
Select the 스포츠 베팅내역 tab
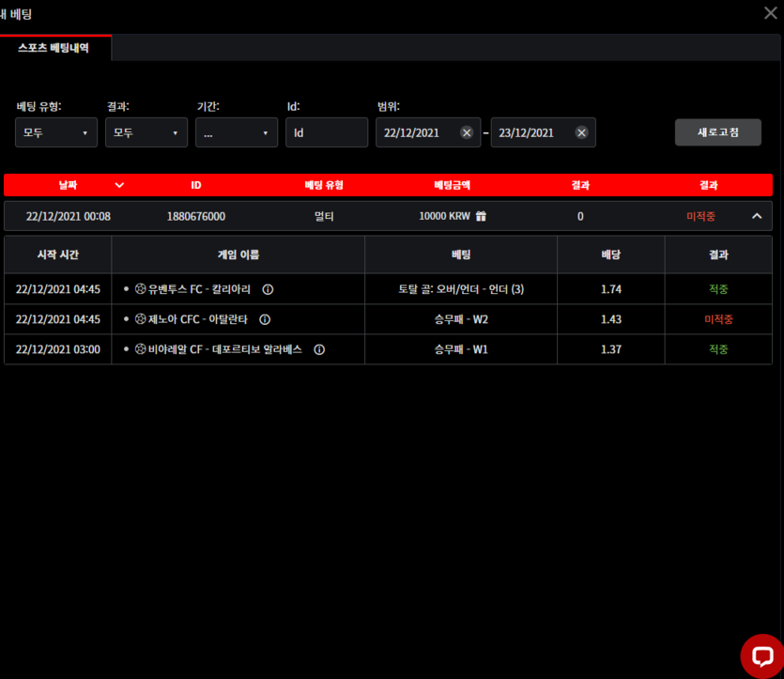[x=54, y=48]
